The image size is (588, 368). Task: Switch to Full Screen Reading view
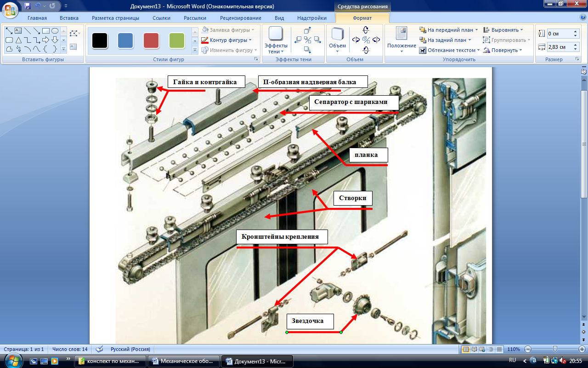pos(474,349)
